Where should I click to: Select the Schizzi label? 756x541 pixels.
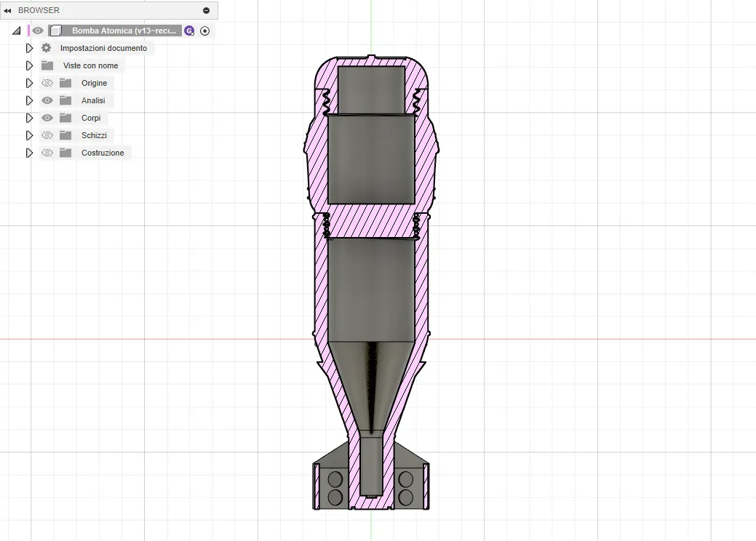click(x=94, y=135)
